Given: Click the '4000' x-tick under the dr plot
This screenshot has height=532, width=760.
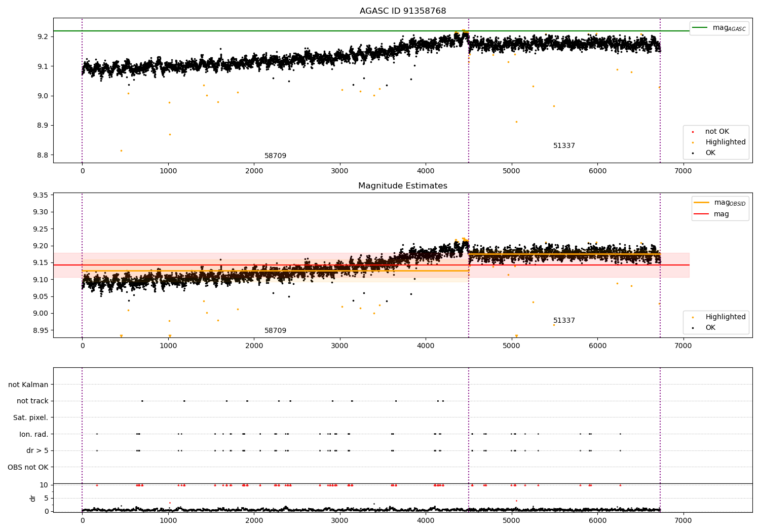Looking at the screenshot, I should pyautogui.click(x=426, y=521).
